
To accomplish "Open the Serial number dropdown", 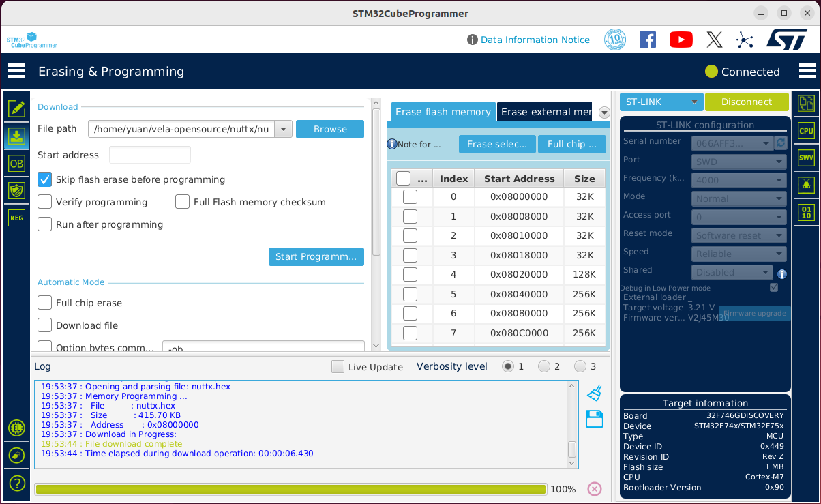I will pyautogui.click(x=732, y=143).
